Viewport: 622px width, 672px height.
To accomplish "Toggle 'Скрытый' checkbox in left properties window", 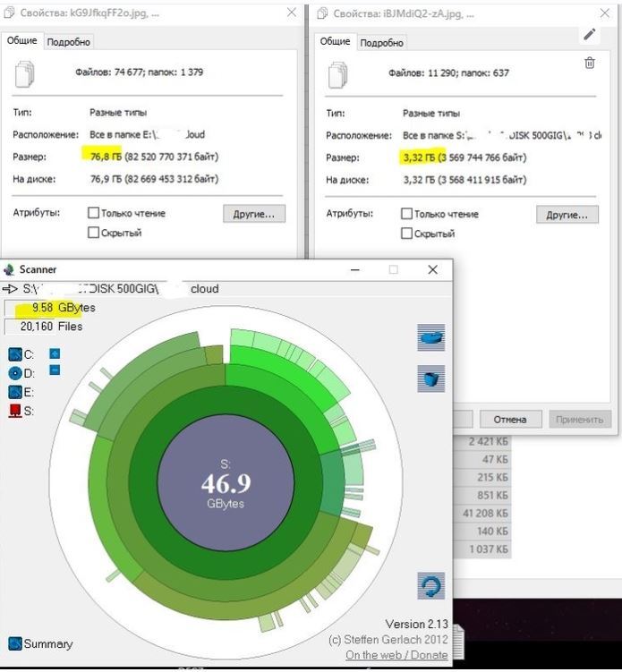I will pyautogui.click(x=93, y=233).
